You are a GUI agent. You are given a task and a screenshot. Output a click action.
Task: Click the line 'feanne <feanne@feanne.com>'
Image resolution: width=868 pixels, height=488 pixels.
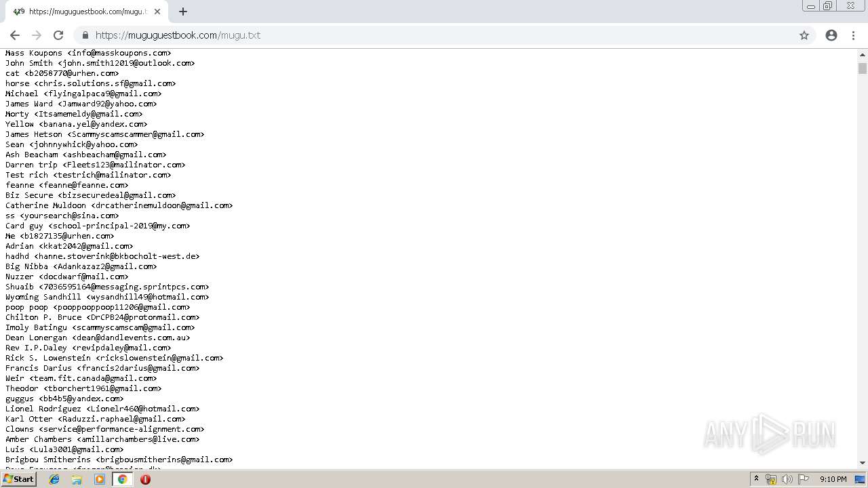(67, 185)
